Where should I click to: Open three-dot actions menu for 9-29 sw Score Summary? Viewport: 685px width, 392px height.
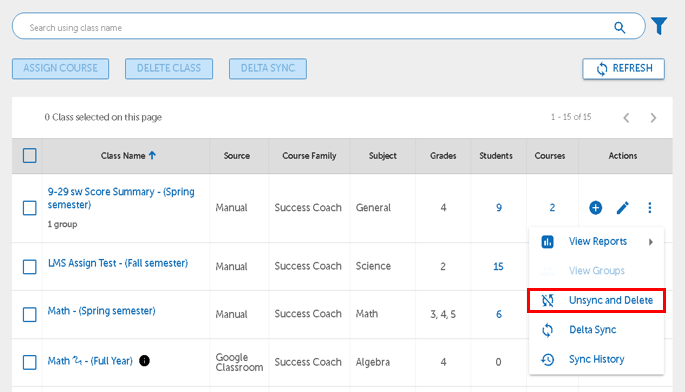pos(650,208)
